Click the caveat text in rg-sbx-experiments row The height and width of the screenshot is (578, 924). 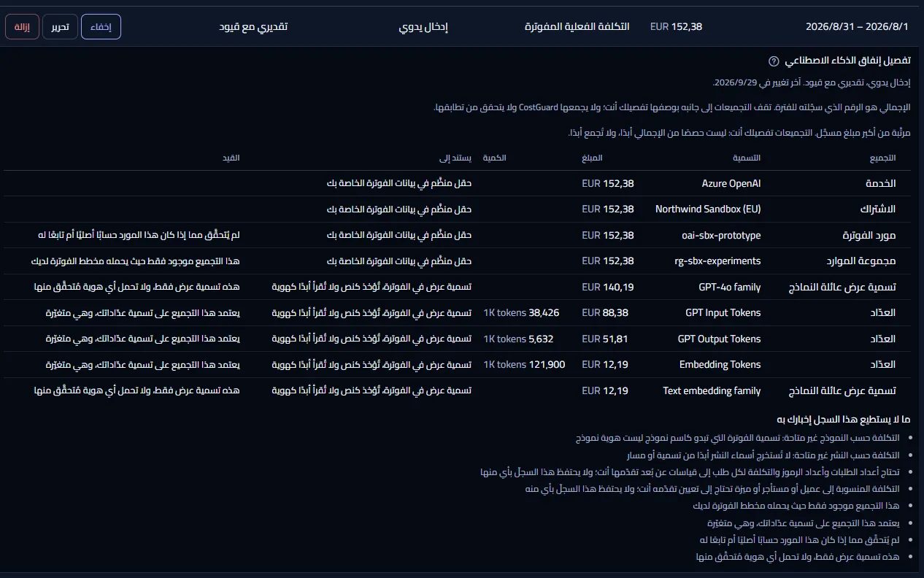pos(136,261)
